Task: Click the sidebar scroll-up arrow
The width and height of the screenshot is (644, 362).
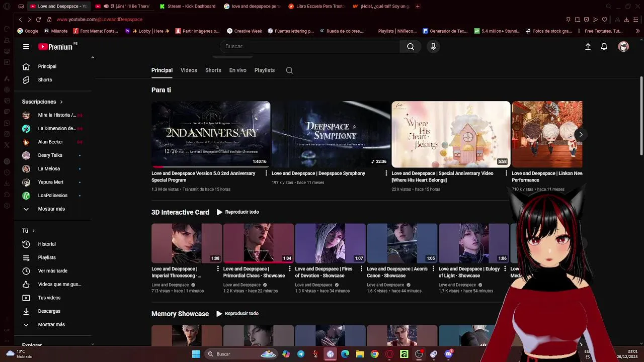Action: pyautogui.click(x=93, y=58)
